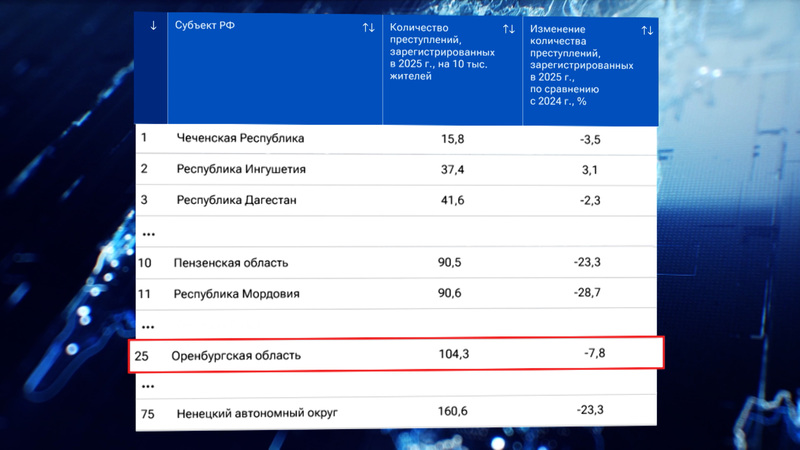The height and width of the screenshot is (450, 800).
Task: Click the 104,3 value for Оренбургская область
Action: [453, 354]
